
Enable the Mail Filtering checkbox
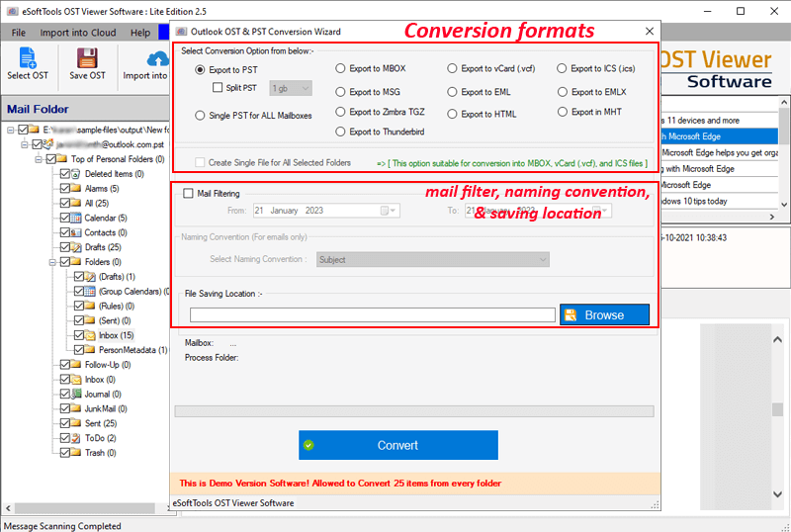point(188,193)
